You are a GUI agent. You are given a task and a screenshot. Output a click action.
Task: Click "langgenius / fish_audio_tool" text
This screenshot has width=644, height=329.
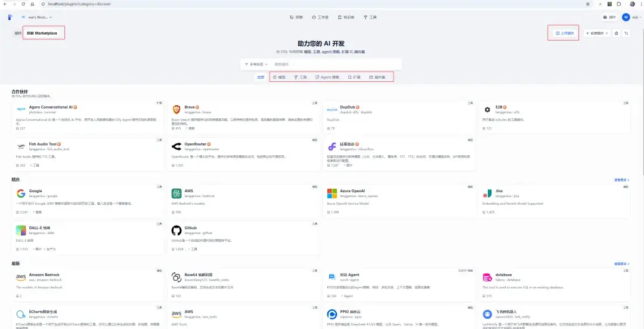(49, 149)
